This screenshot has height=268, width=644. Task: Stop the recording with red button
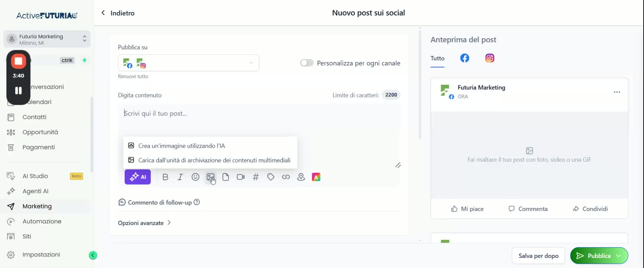tap(18, 61)
